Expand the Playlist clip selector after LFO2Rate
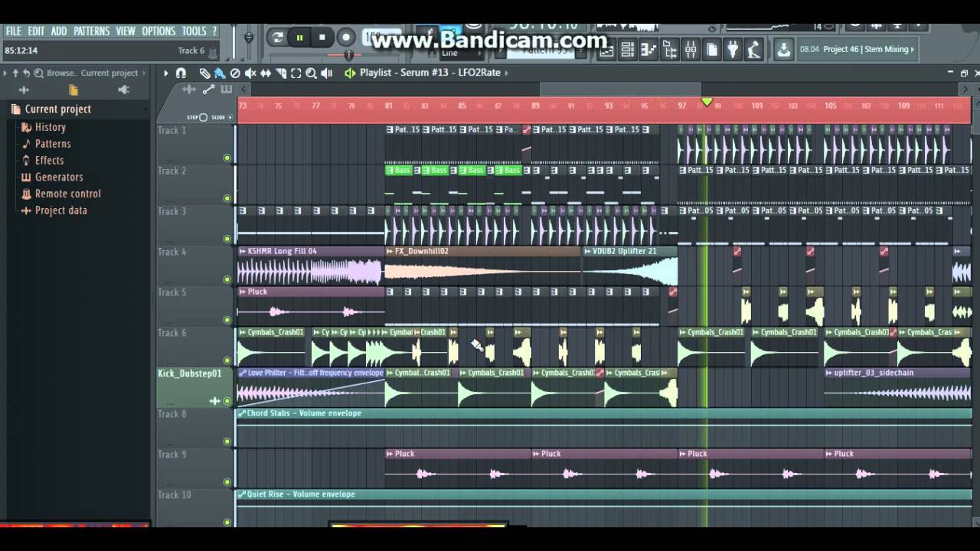Viewport: 980px width, 551px height. (x=506, y=73)
